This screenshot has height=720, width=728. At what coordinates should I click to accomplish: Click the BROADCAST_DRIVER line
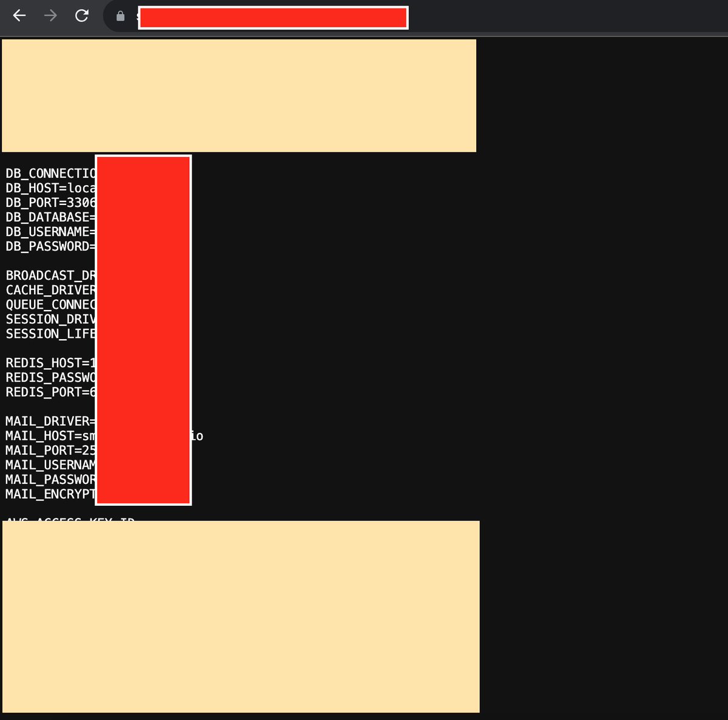point(50,275)
